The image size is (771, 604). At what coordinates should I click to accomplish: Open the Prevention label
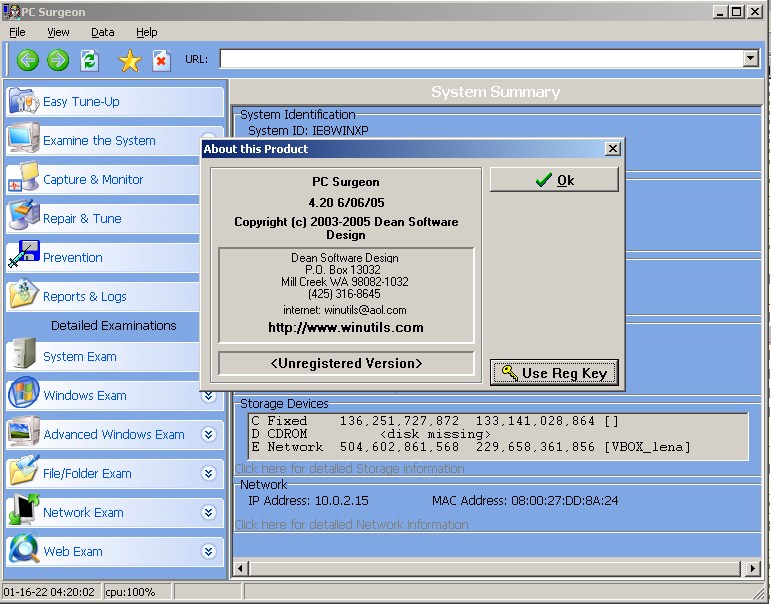tap(73, 258)
